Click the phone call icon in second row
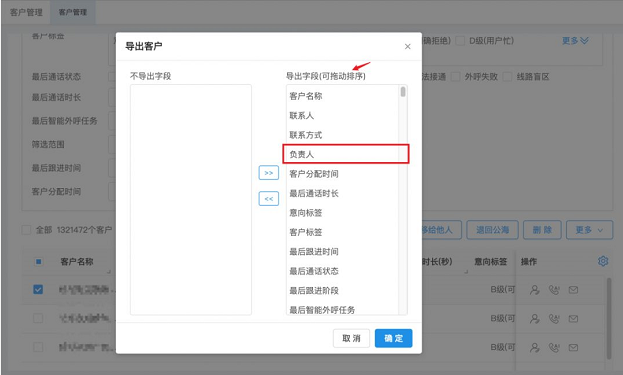This screenshot has width=623, height=375. pos(554,319)
